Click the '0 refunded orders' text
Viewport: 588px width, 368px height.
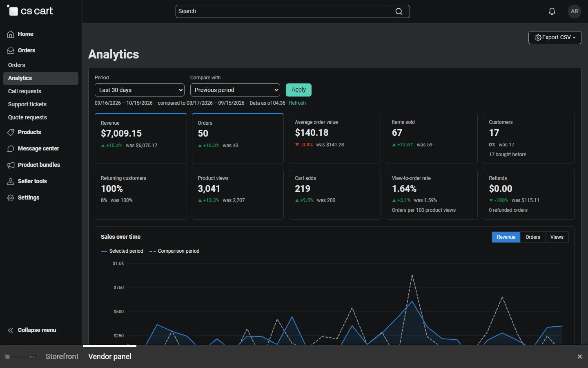[508, 210]
